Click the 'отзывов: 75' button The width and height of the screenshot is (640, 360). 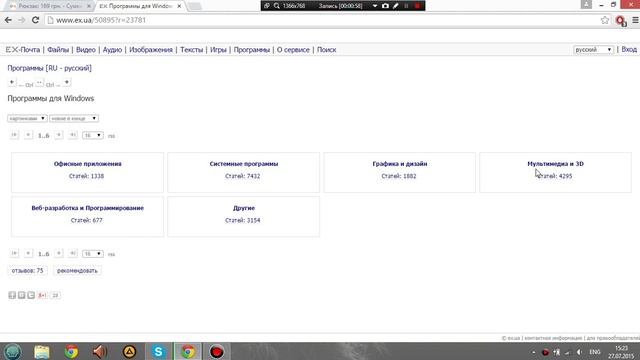click(27, 271)
